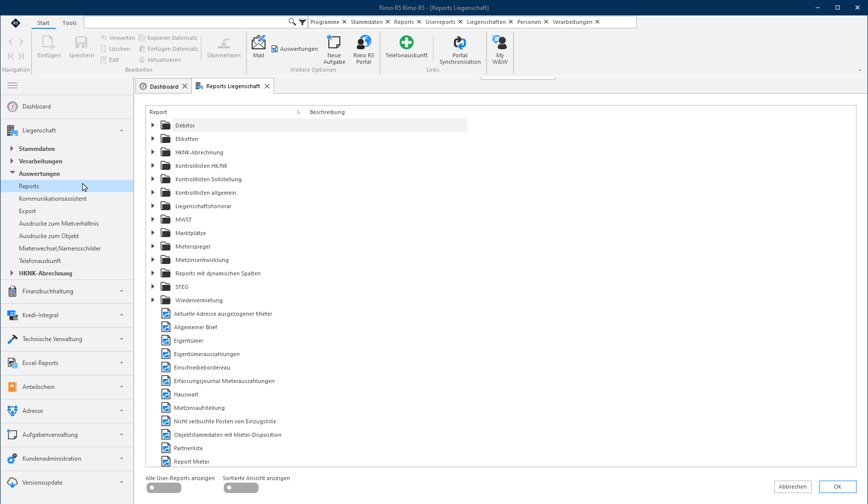Open Kommunikationsassistent in sidebar
This screenshot has height=504, width=868.
pyautogui.click(x=53, y=199)
